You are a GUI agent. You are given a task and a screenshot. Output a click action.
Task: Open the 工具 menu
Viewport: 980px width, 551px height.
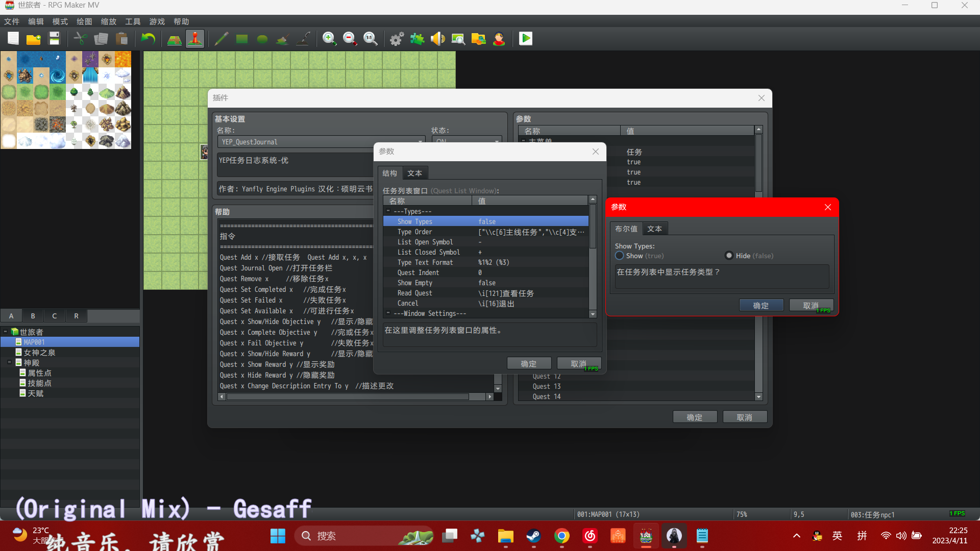pos(133,21)
